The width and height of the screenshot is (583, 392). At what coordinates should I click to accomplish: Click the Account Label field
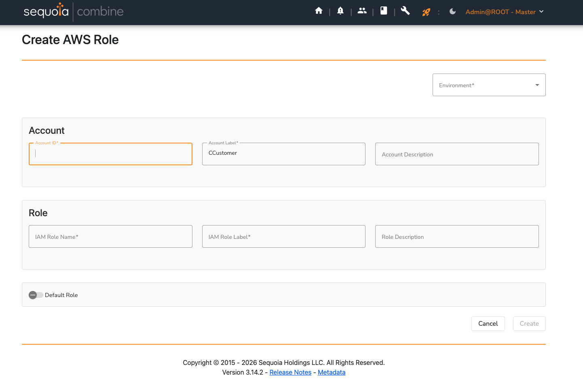(283, 154)
